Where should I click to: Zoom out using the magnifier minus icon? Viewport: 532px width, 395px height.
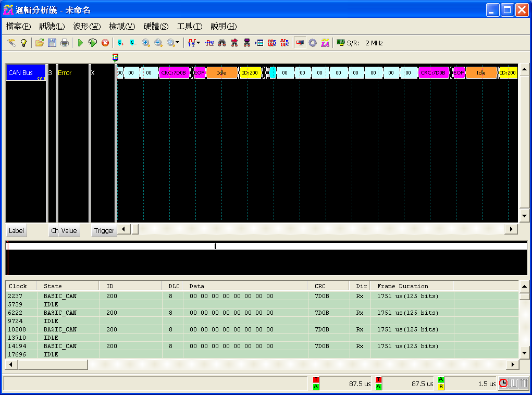click(x=158, y=43)
